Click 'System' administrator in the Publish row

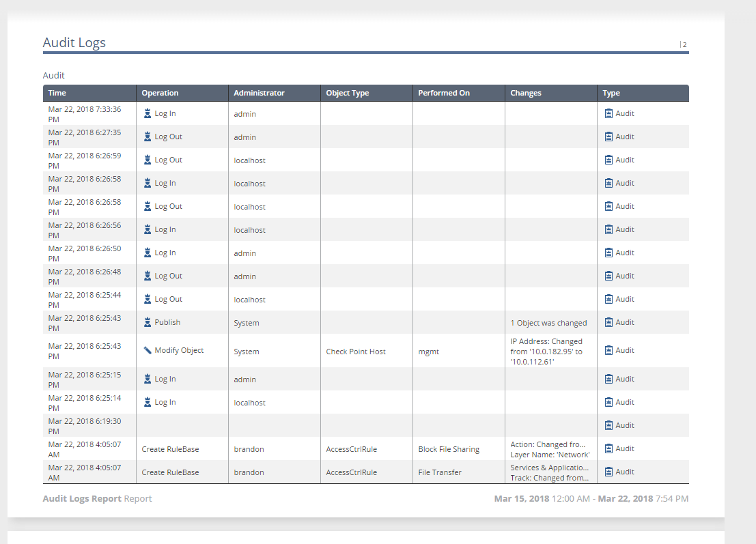click(247, 323)
